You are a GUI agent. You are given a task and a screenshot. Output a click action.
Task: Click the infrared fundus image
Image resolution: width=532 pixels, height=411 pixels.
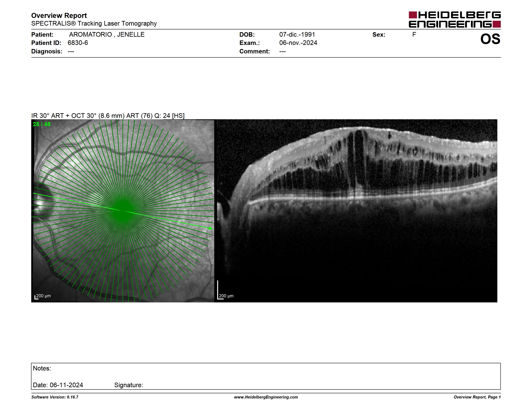pyautogui.click(x=123, y=211)
